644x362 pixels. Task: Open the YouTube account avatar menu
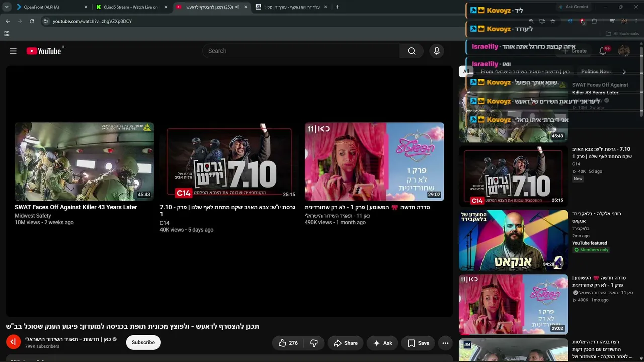(x=624, y=51)
